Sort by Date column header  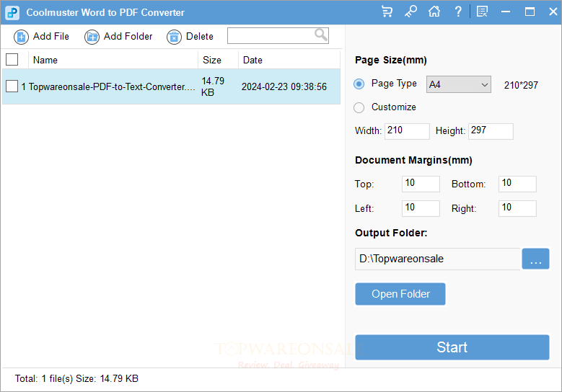(289, 60)
